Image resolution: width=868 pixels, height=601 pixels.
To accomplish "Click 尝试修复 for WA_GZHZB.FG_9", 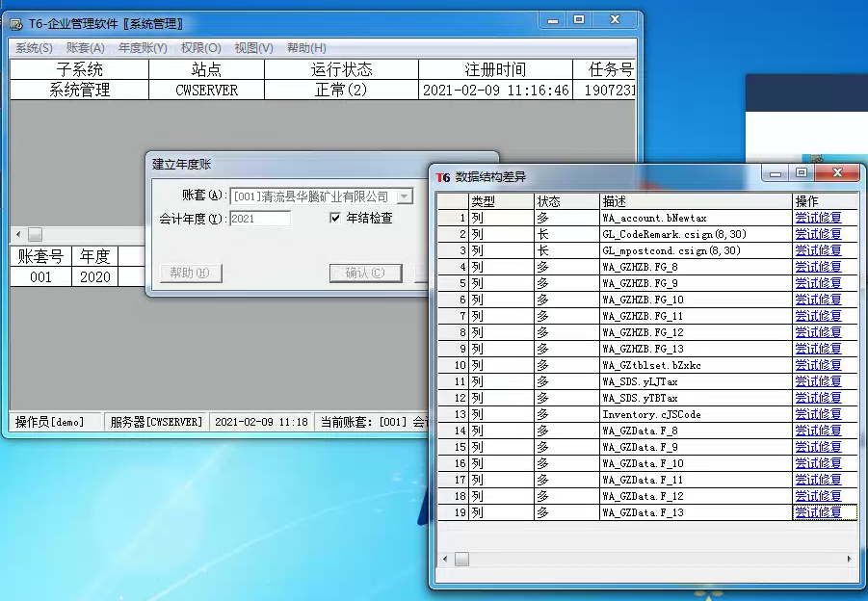I will click(818, 283).
